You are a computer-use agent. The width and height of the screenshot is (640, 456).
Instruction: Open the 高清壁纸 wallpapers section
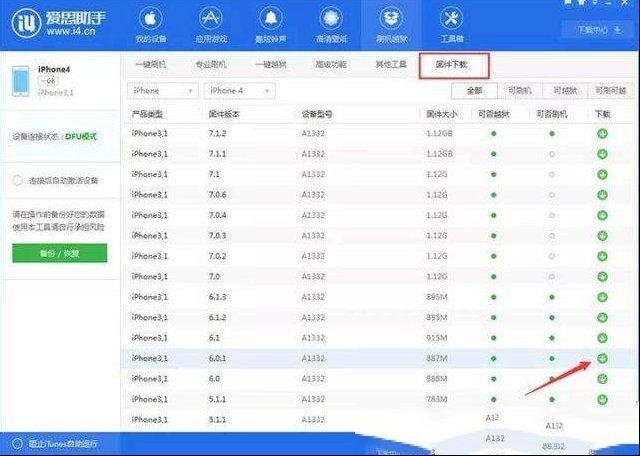tap(331, 24)
